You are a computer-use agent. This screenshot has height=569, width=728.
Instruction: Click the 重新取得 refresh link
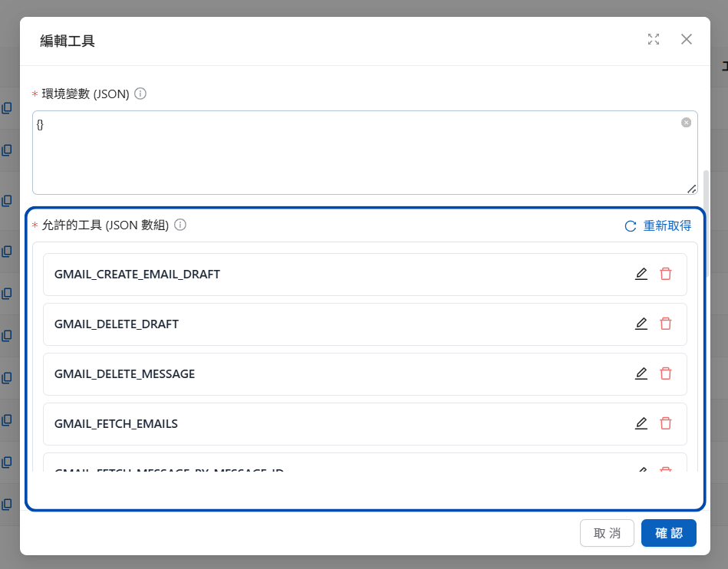[x=658, y=225]
